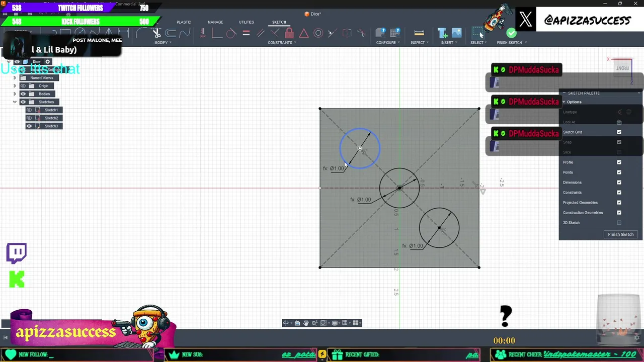
Task: Toggle the Points checkbox
Action: [x=619, y=172]
